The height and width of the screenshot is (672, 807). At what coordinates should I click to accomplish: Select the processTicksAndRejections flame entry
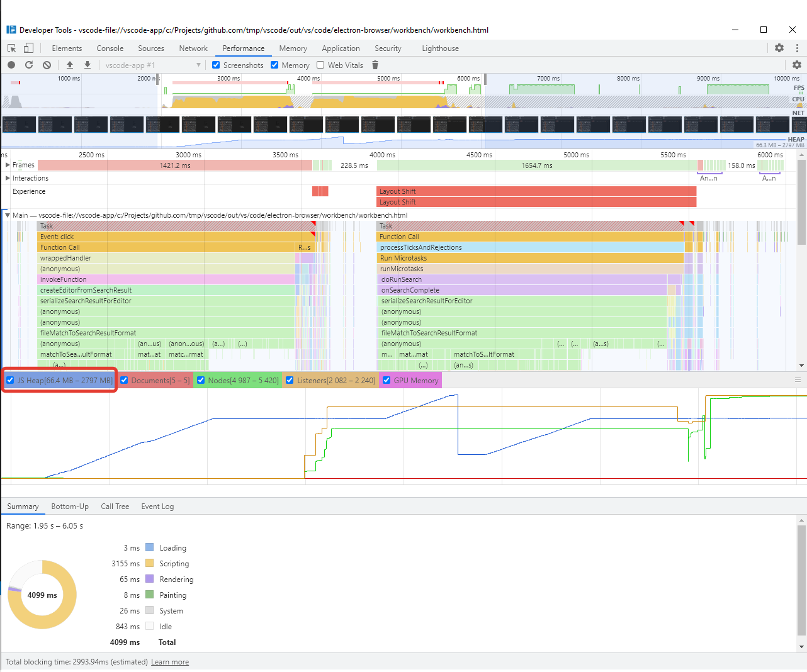[x=531, y=247]
